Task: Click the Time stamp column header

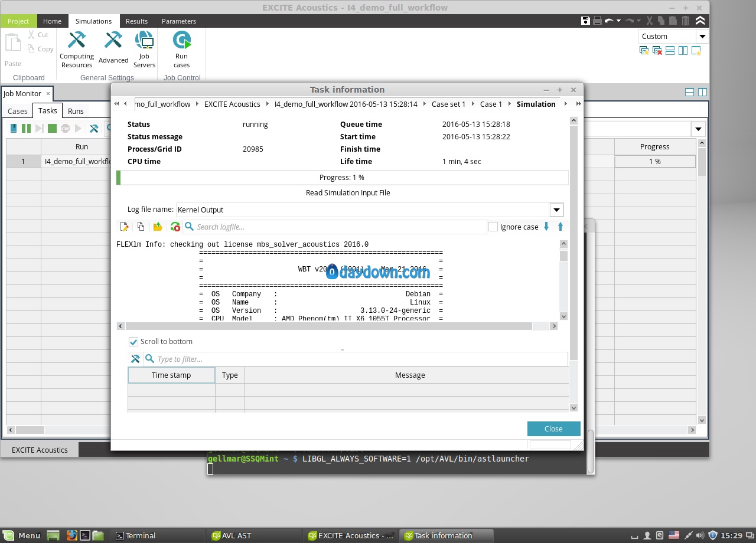Action: (171, 375)
